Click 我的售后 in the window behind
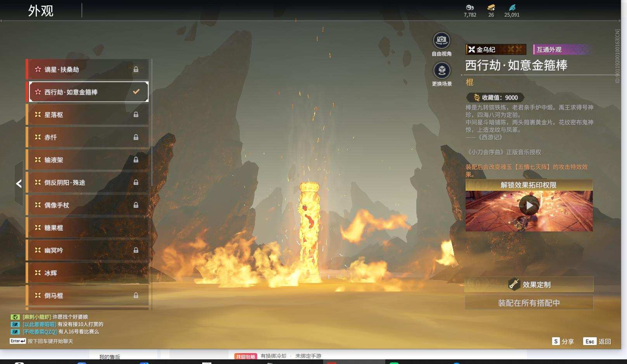This screenshot has width=627, height=364. coord(109,357)
